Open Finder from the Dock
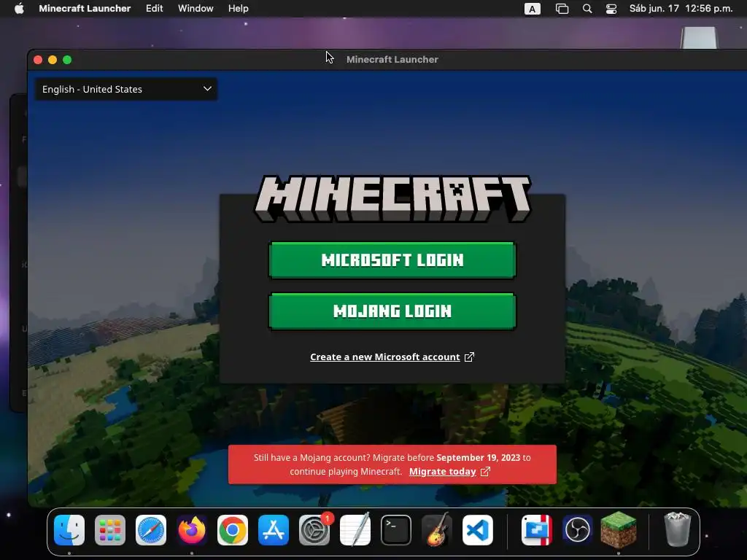 [69, 530]
